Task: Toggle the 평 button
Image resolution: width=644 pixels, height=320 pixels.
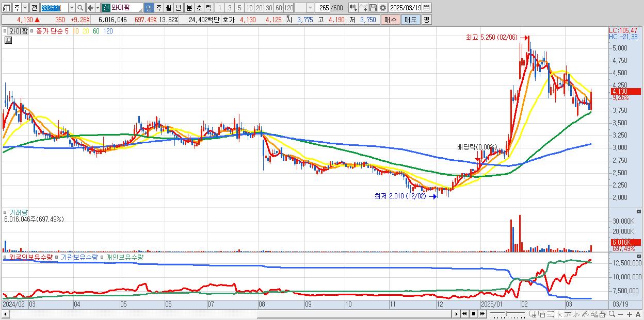Action: (x=426, y=20)
